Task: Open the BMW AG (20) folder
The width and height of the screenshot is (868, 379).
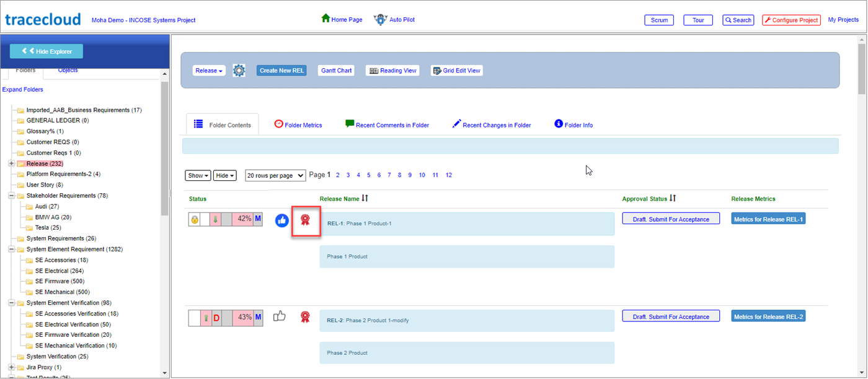Action: pos(53,217)
